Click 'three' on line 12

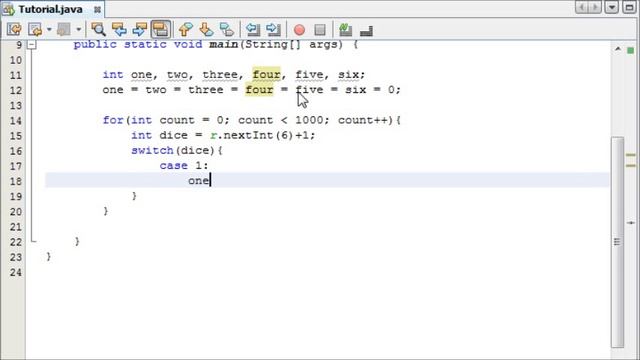[206, 90]
